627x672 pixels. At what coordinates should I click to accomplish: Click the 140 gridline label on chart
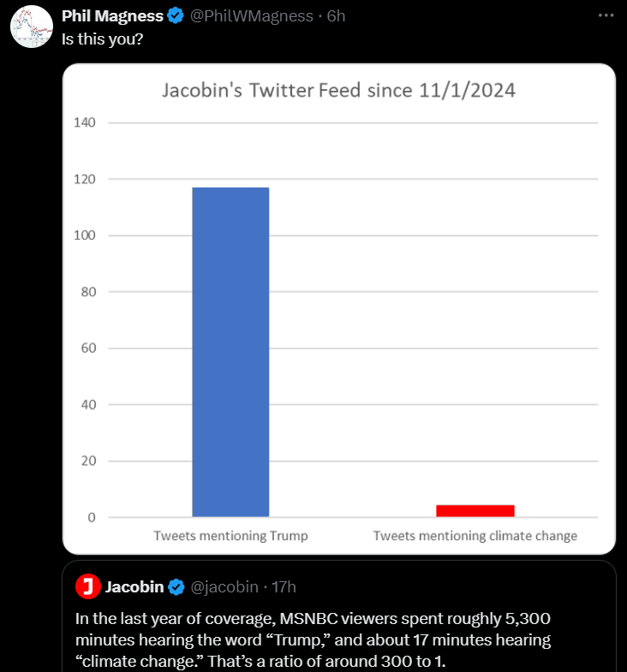coord(85,122)
